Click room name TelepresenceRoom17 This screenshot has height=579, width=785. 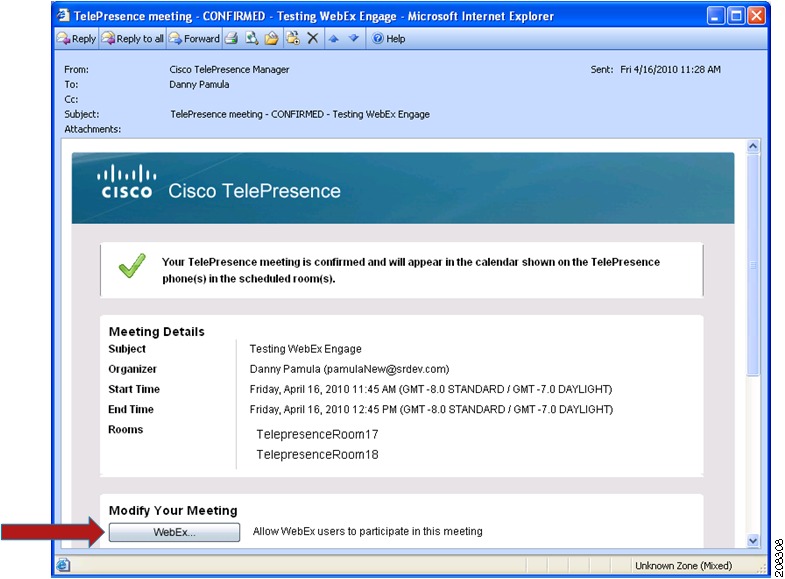(x=317, y=434)
